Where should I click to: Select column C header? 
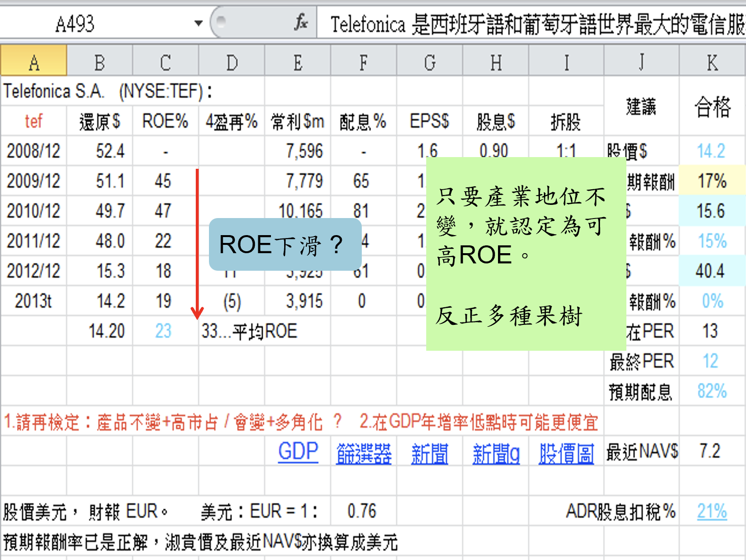[166, 61]
